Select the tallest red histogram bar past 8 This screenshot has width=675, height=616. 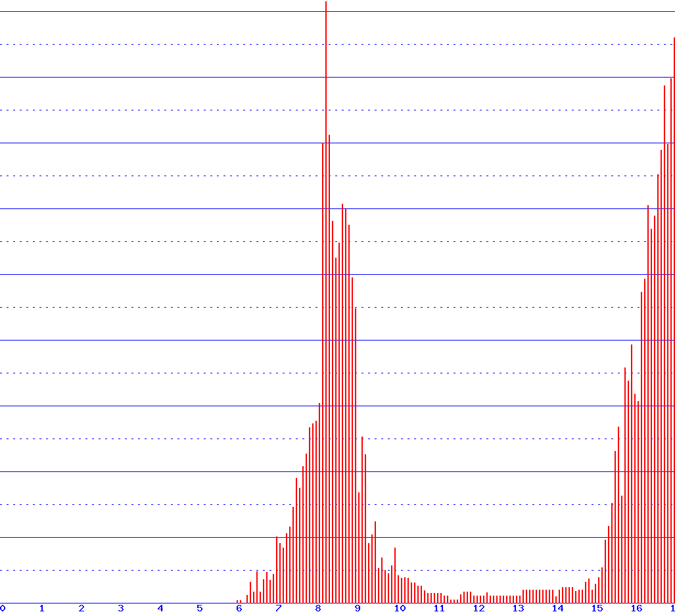coord(326,302)
